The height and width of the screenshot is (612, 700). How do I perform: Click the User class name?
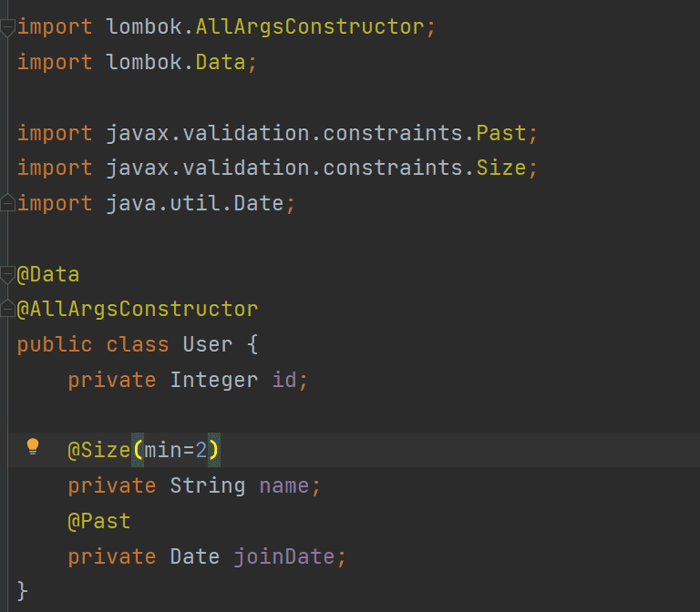pos(207,344)
